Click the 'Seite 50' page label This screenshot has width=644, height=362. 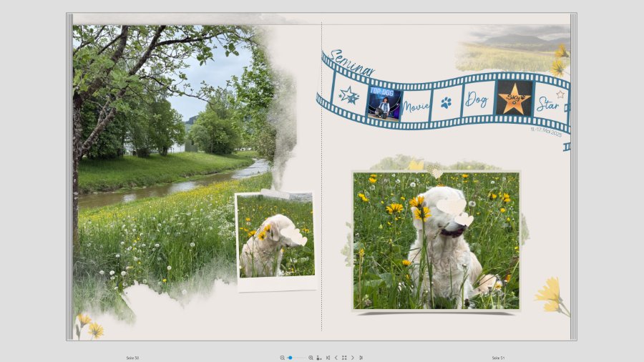(132, 358)
